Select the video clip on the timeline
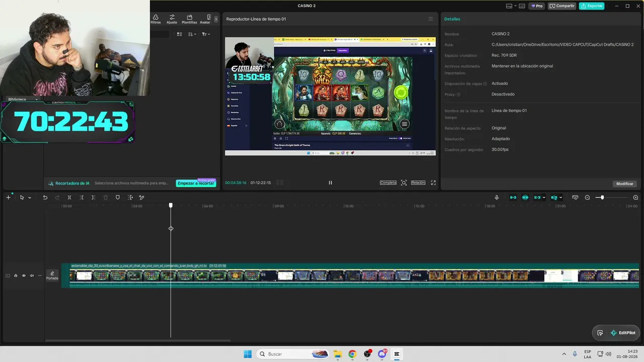644x362 pixels. pos(351,276)
